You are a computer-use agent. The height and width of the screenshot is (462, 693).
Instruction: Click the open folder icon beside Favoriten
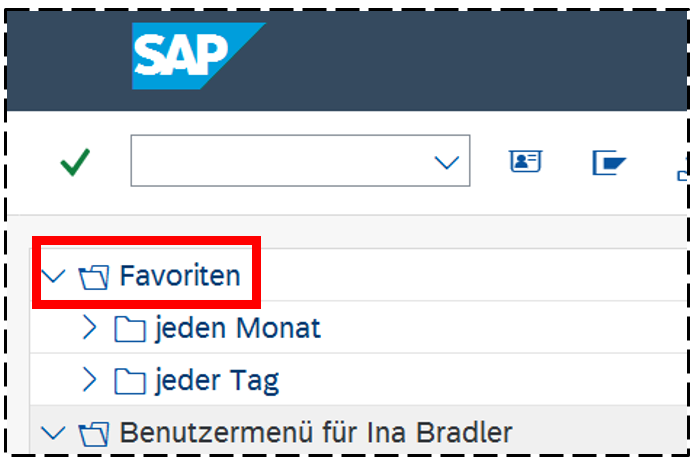pos(93,276)
